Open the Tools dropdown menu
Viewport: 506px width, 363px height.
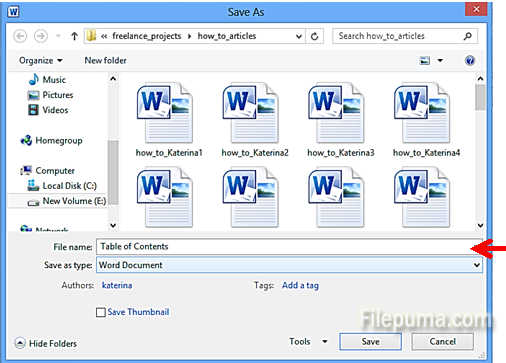click(308, 341)
